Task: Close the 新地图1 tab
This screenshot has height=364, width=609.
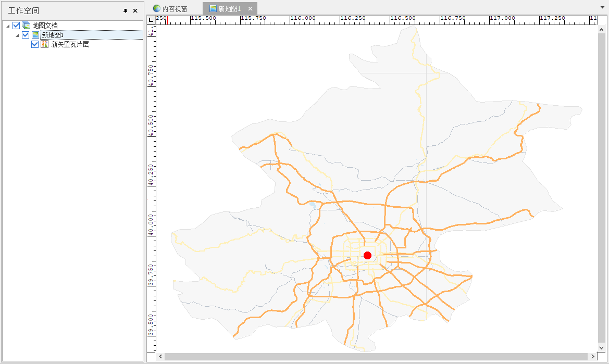Action: [x=250, y=9]
